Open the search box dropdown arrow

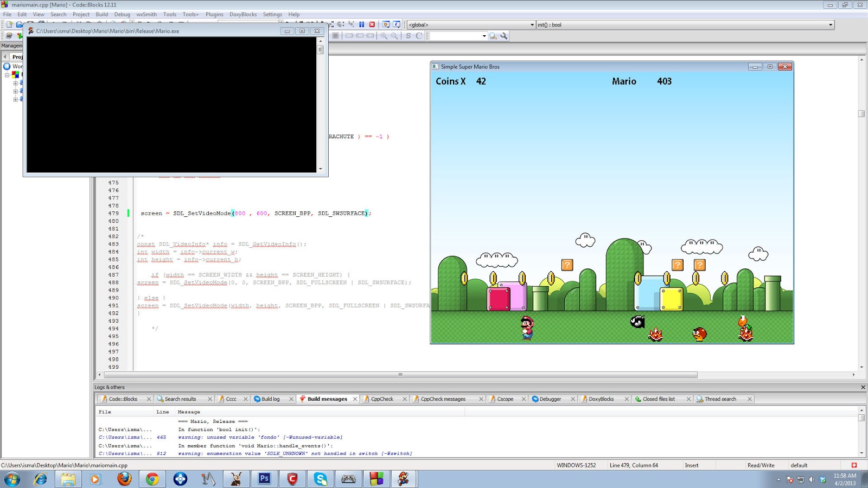(x=484, y=36)
